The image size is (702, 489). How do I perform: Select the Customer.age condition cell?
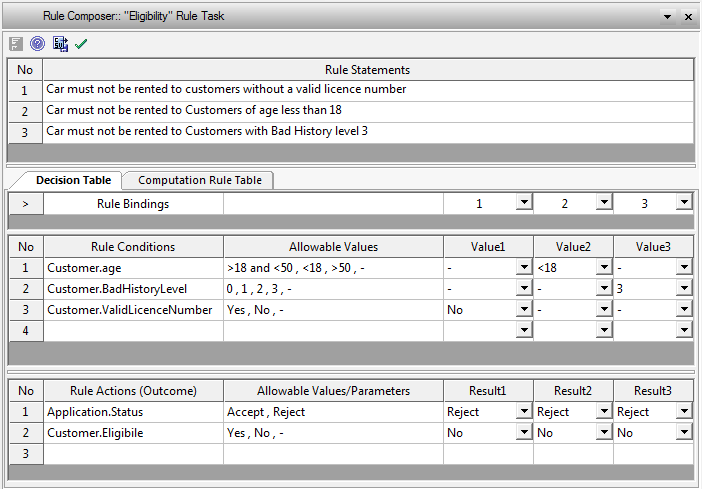coord(133,268)
